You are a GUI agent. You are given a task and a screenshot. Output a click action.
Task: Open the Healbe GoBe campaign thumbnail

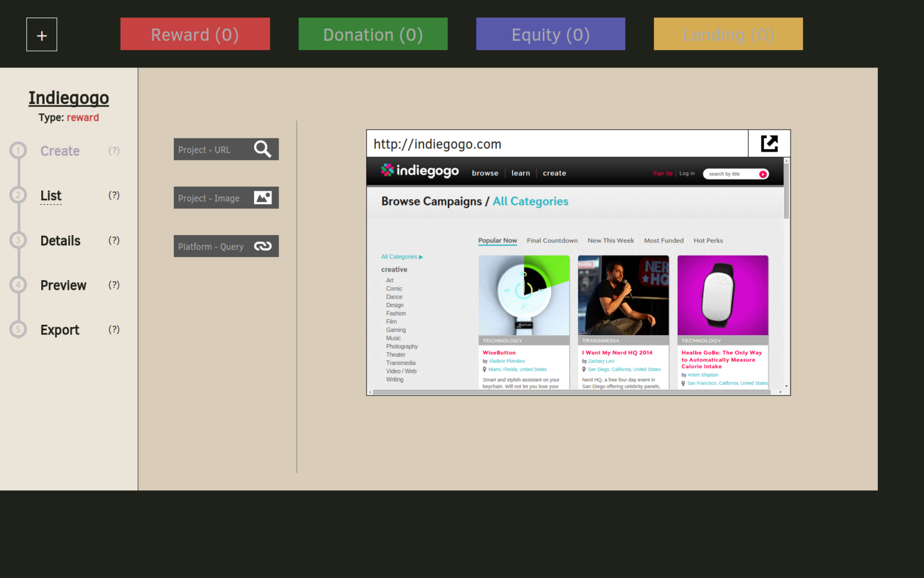[723, 295]
